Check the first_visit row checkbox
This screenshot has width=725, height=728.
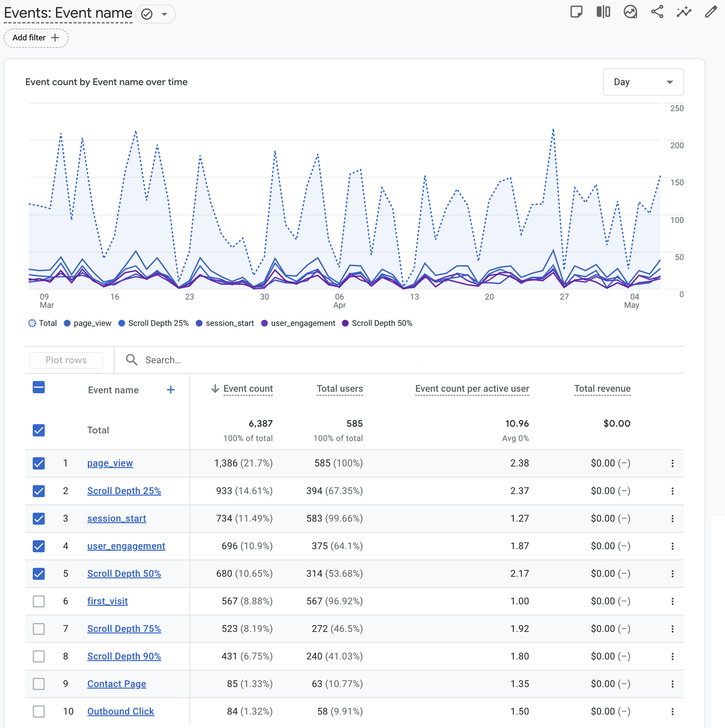click(x=39, y=601)
